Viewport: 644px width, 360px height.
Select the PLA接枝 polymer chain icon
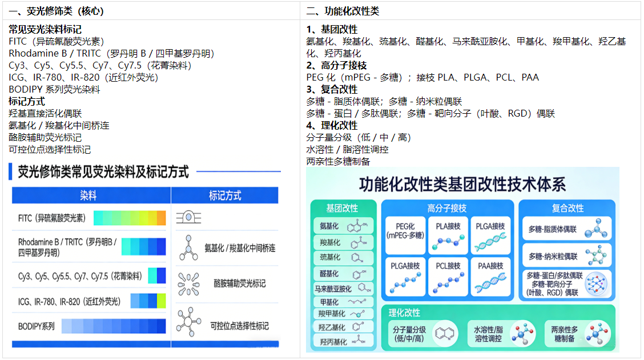(448, 243)
